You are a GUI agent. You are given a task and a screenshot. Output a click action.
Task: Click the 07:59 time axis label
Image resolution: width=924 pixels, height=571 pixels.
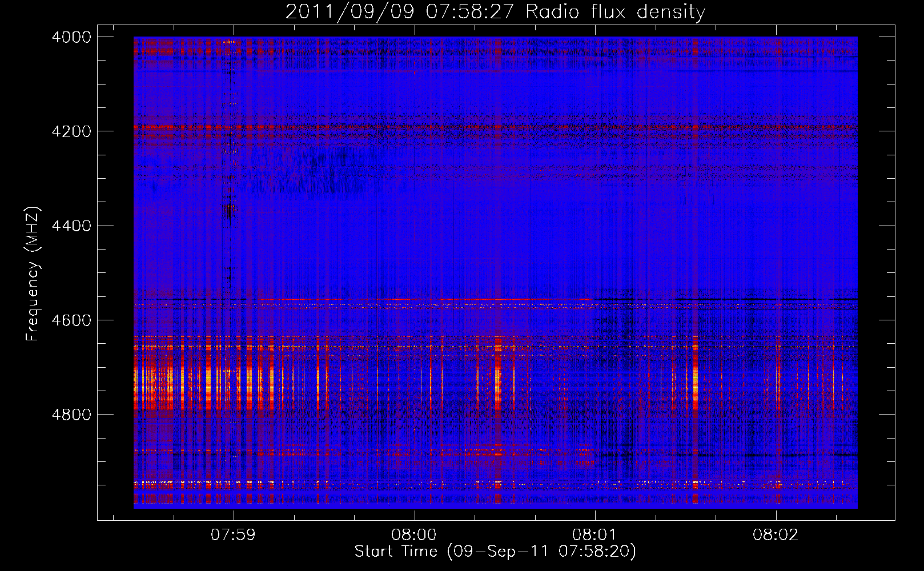(233, 535)
